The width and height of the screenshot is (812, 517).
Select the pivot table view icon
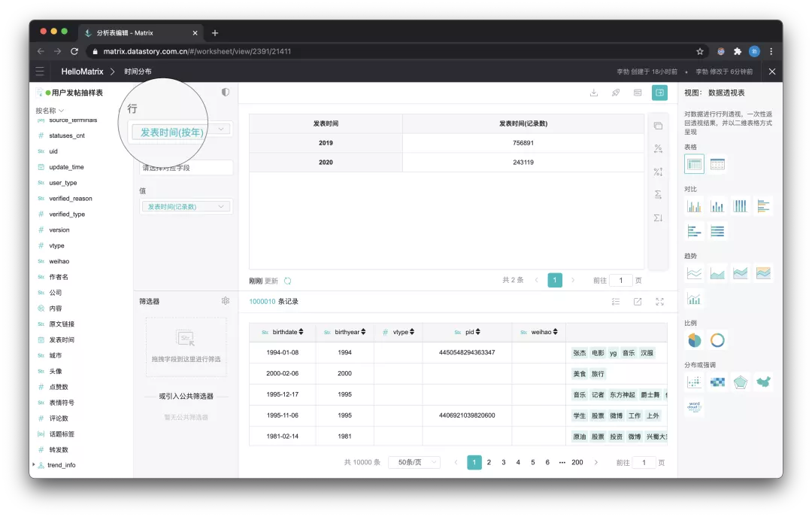tap(694, 164)
